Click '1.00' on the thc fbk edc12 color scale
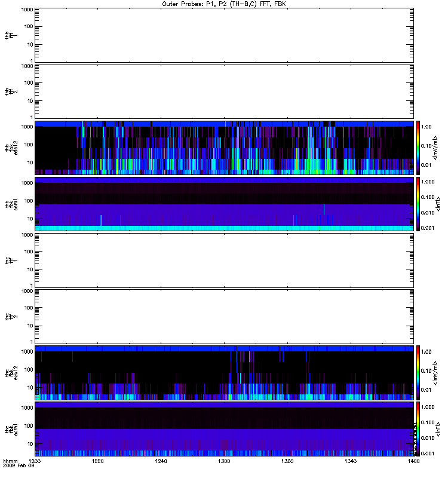 [426, 352]
